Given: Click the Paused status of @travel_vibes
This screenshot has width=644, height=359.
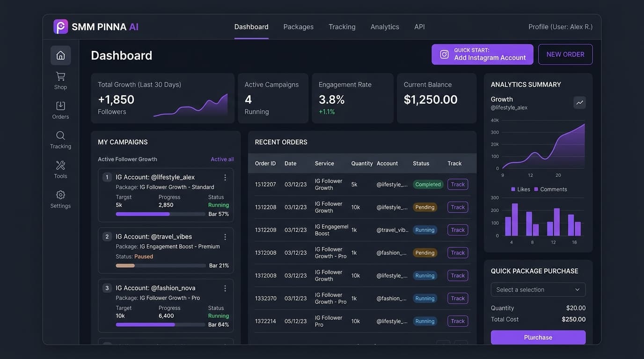Looking at the screenshot, I should click(144, 257).
